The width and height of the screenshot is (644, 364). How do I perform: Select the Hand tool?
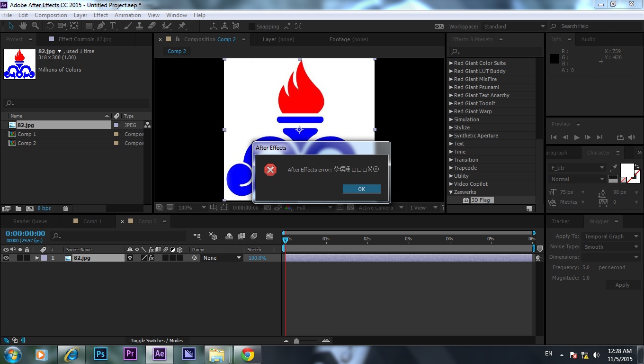[23, 26]
